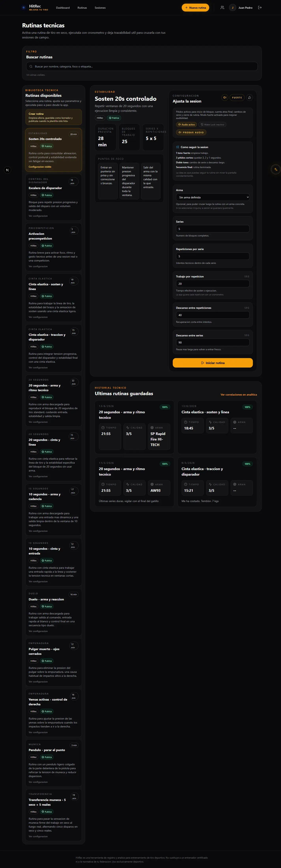
Task: Click the '14 rutinas visibles' count text
Action: point(36,75)
